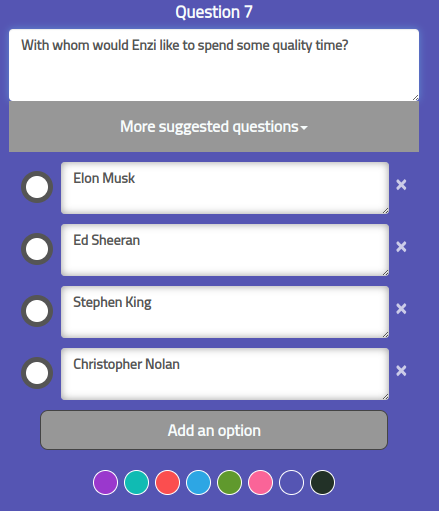Pick the indigo outlined color swatch
The height and width of the screenshot is (511, 439).
291,482
